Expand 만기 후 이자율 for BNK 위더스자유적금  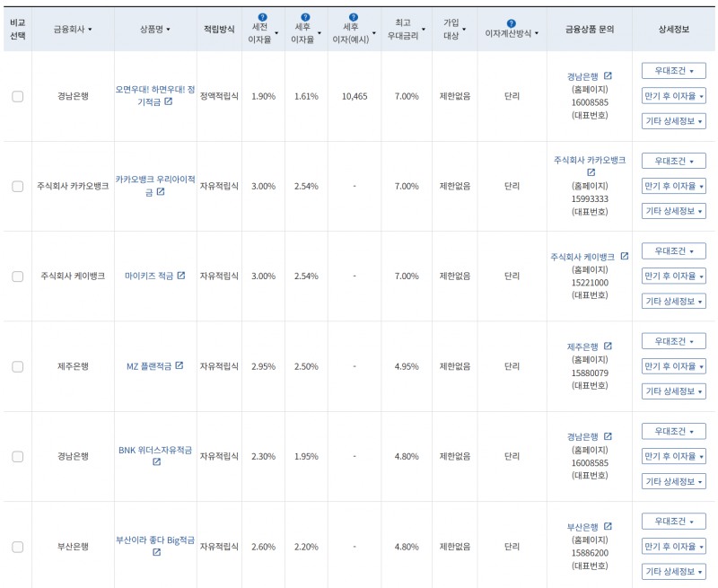click(x=674, y=457)
